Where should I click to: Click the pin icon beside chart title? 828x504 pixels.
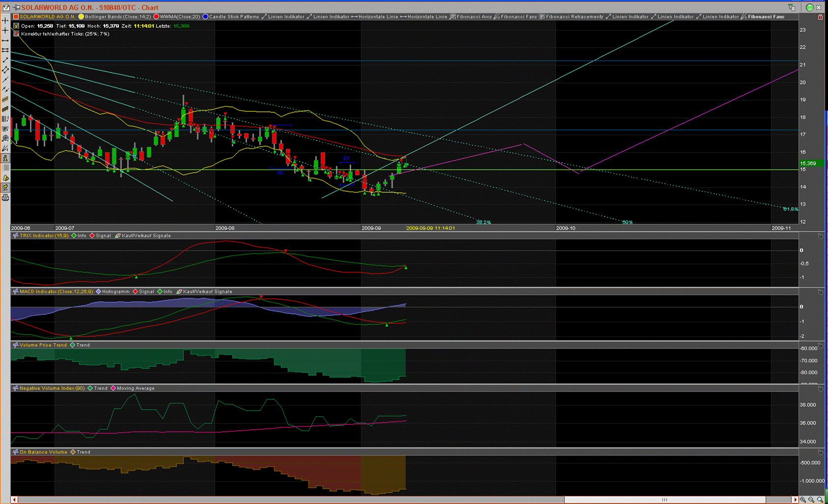point(16,7)
